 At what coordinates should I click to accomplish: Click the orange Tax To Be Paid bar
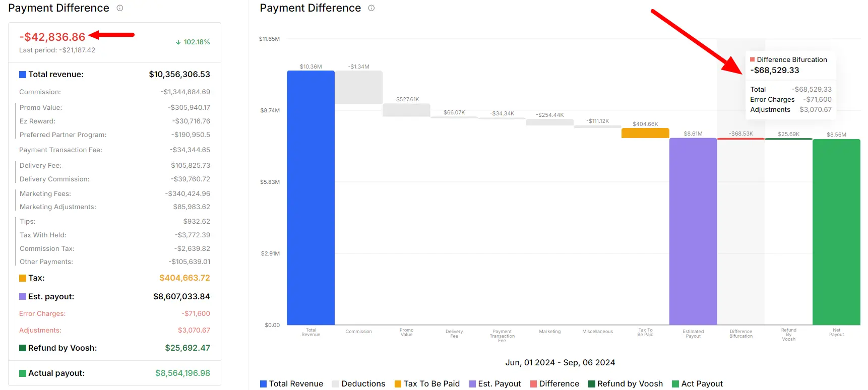point(645,133)
